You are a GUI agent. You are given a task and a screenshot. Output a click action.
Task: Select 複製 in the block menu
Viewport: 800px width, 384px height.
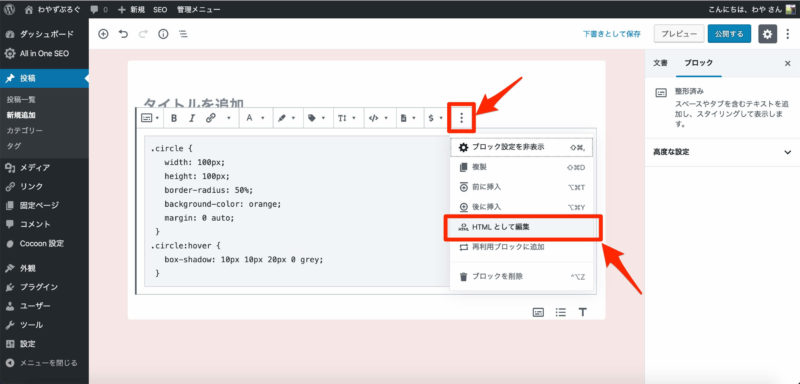pos(522,167)
